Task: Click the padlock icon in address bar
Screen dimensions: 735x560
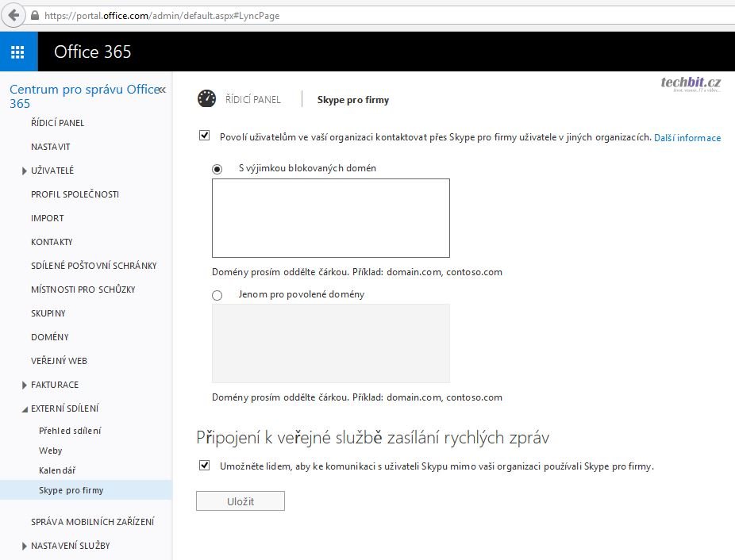Action: (x=34, y=16)
